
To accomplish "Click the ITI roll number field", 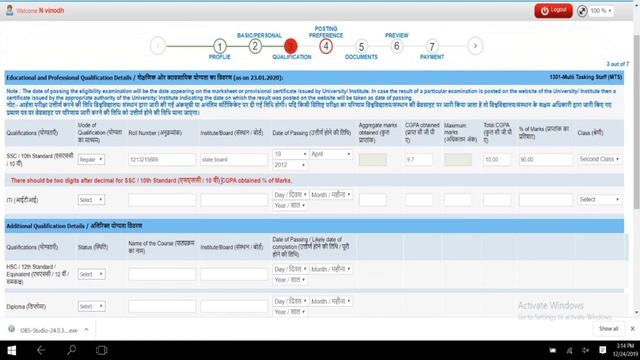I will pyautogui.click(x=162, y=200).
